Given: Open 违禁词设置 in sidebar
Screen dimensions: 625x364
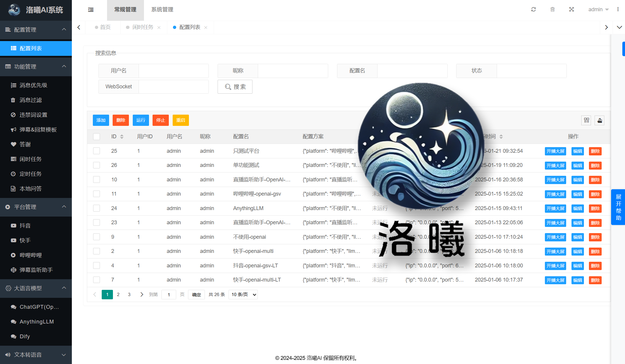Looking at the screenshot, I should pyautogui.click(x=33, y=115).
